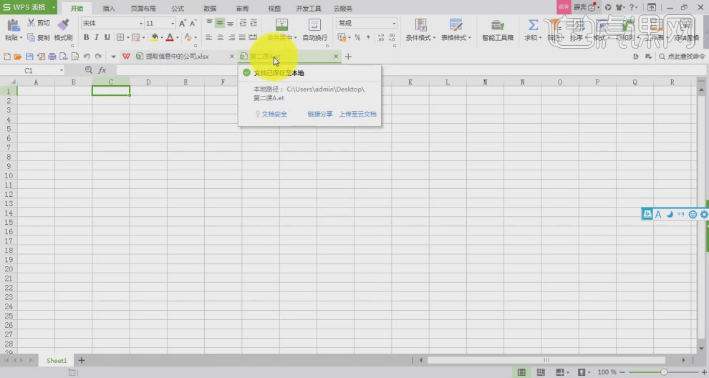The image size is (709, 378).
Task: Increase the font size with A+ icon
Action: pyautogui.click(x=182, y=23)
